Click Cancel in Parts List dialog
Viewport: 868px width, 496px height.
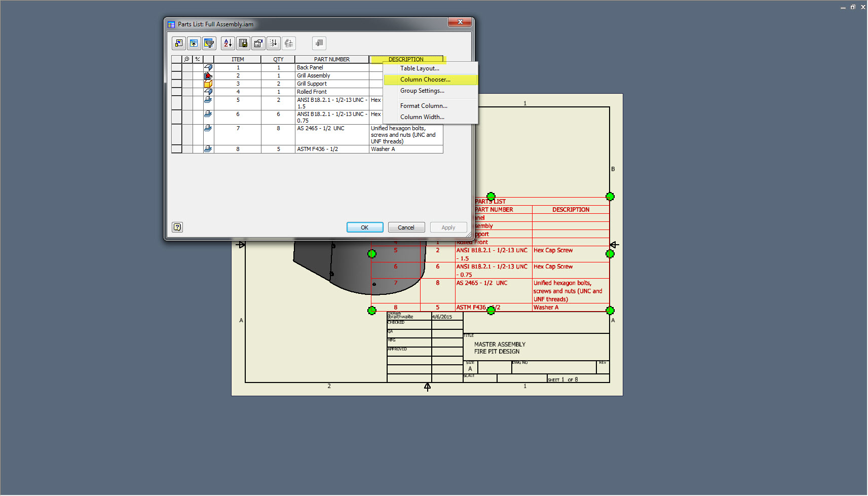pyautogui.click(x=406, y=227)
